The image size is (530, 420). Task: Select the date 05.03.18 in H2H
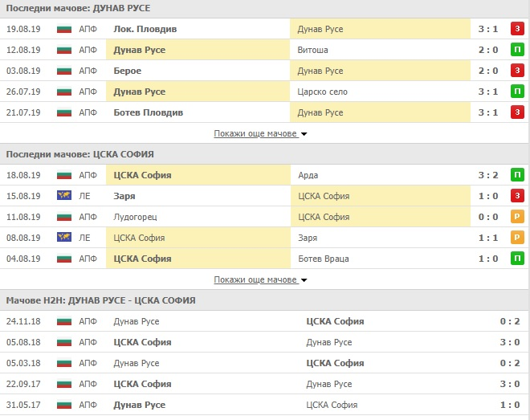point(23,363)
